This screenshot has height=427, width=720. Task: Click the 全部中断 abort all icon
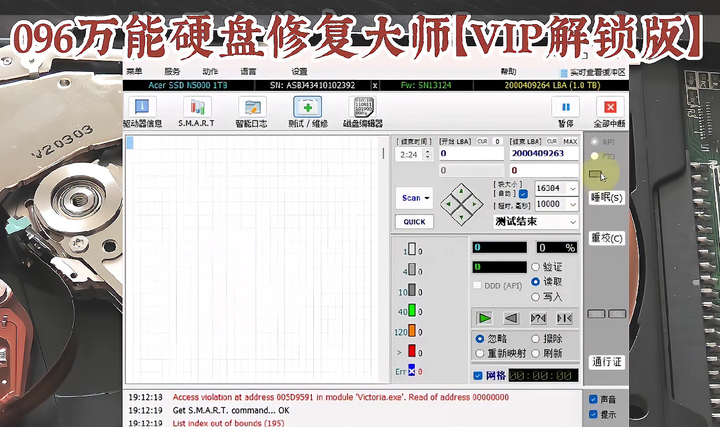click(x=610, y=107)
